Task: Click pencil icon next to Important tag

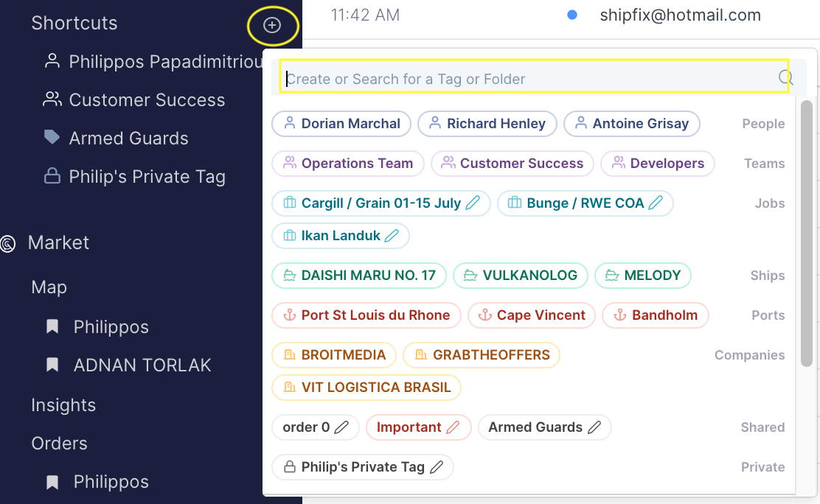Action: tap(454, 427)
